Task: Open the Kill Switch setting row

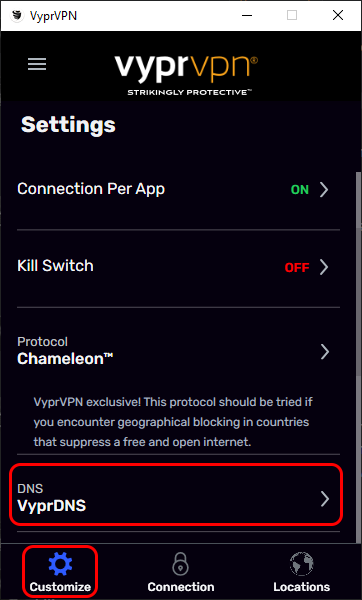Action: tap(178, 268)
